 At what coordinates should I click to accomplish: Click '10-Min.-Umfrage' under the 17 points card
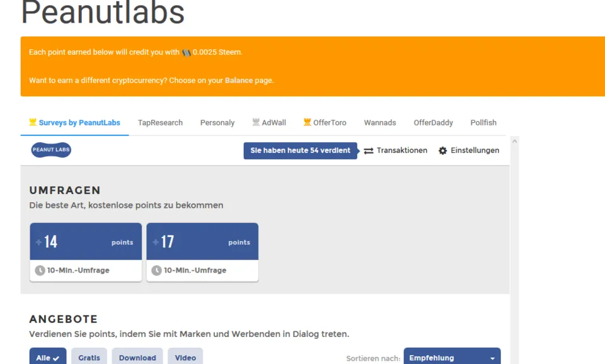195,270
